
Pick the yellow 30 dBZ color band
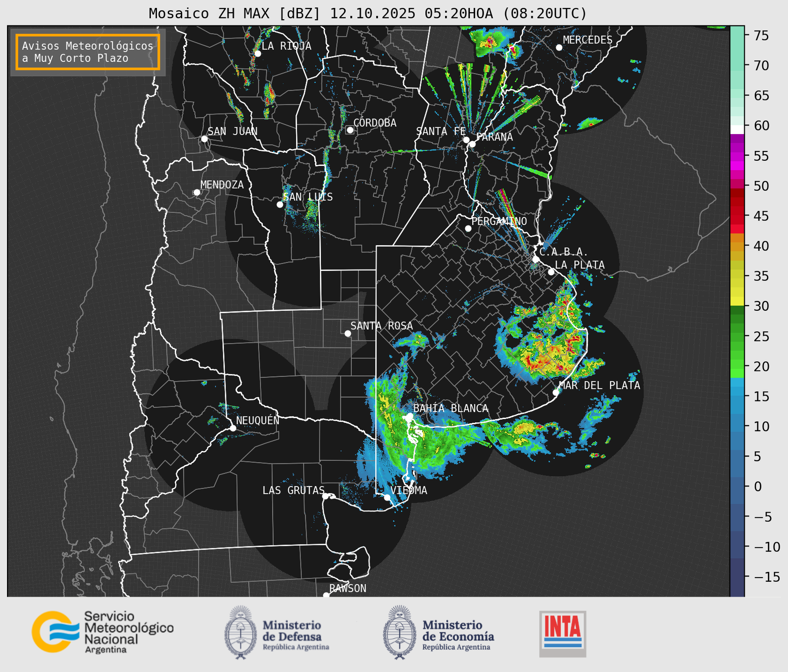coord(737,301)
